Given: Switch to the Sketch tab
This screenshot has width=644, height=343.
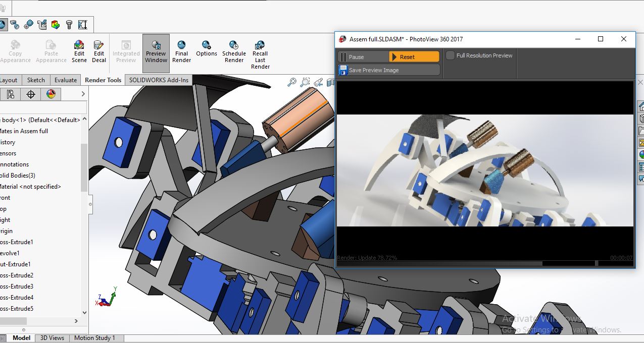Looking at the screenshot, I should (36, 80).
